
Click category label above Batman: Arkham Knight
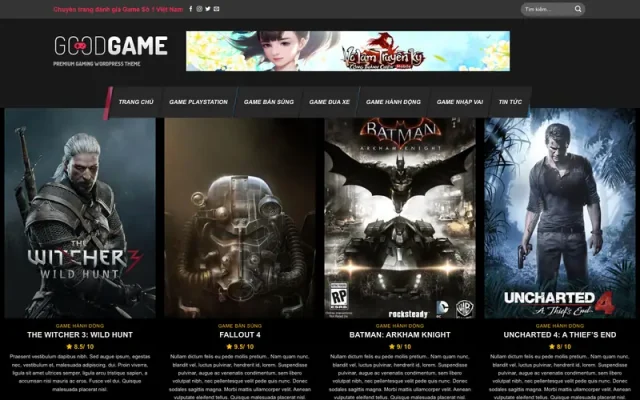coord(400,326)
